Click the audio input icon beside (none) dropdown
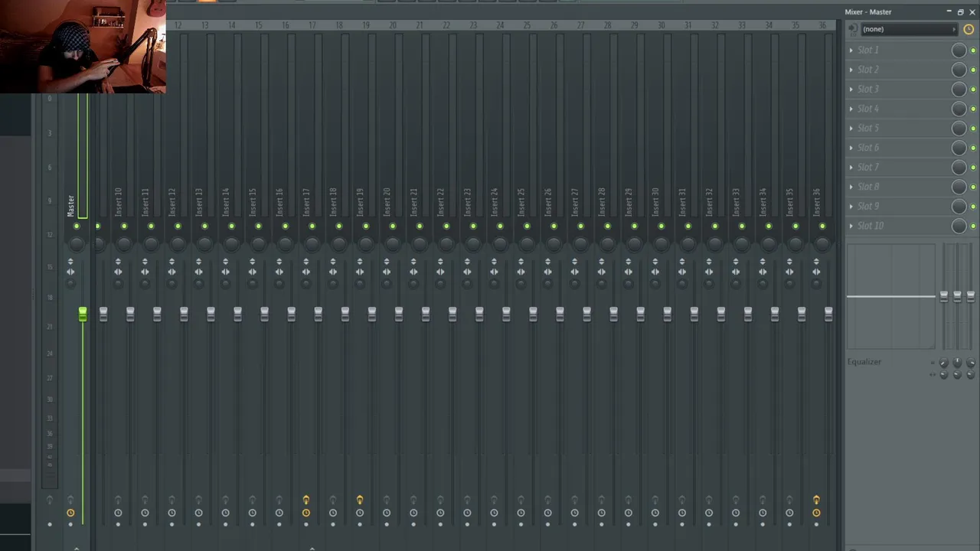980x551 pixels. (853, 29)
